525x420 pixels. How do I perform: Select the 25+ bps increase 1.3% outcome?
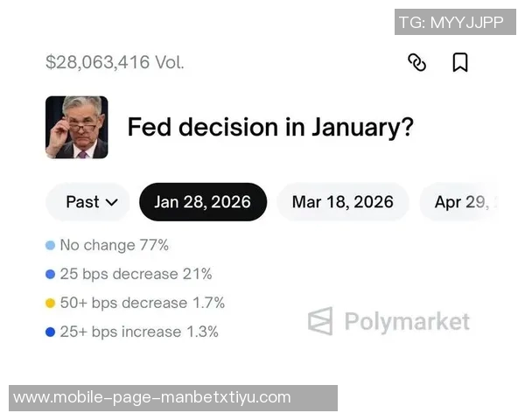139,332
